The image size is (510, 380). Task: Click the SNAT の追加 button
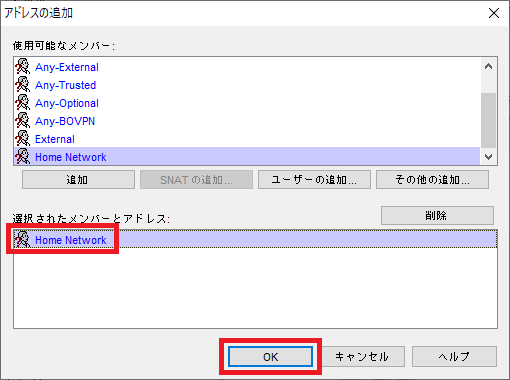[x=196, y=180]
